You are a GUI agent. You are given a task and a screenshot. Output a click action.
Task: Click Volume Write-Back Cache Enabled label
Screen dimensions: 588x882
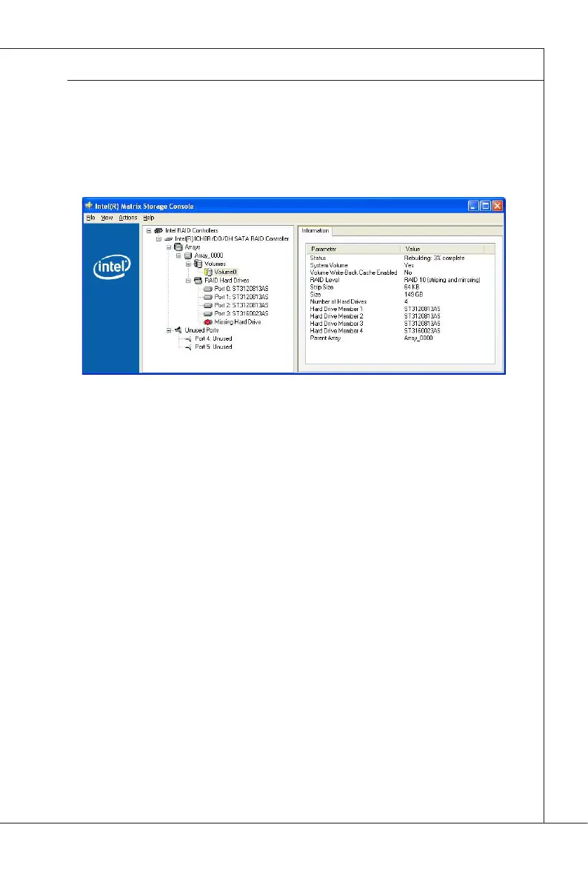[x=353, y=273]
